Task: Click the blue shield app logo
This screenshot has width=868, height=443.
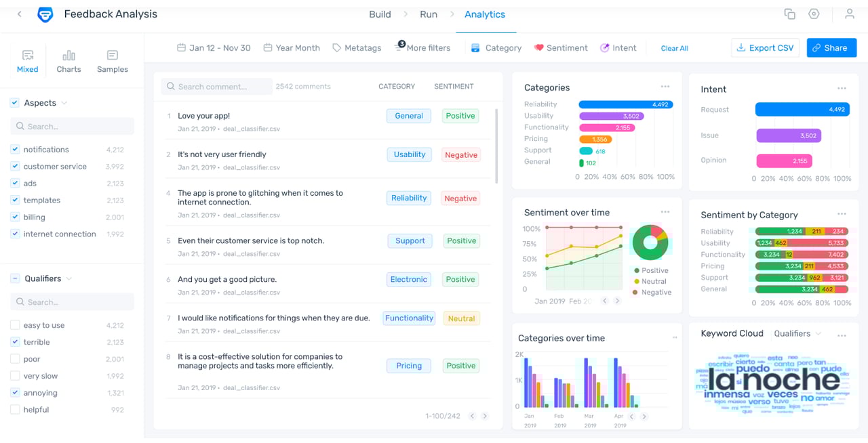Action: click(x=45, y=14)
